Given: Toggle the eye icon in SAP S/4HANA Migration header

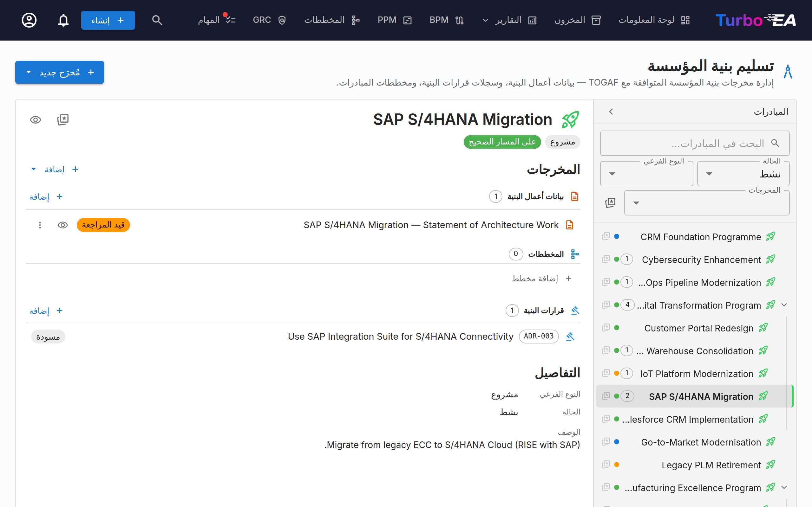Looking at the screenshot, I should click(36, 120).
